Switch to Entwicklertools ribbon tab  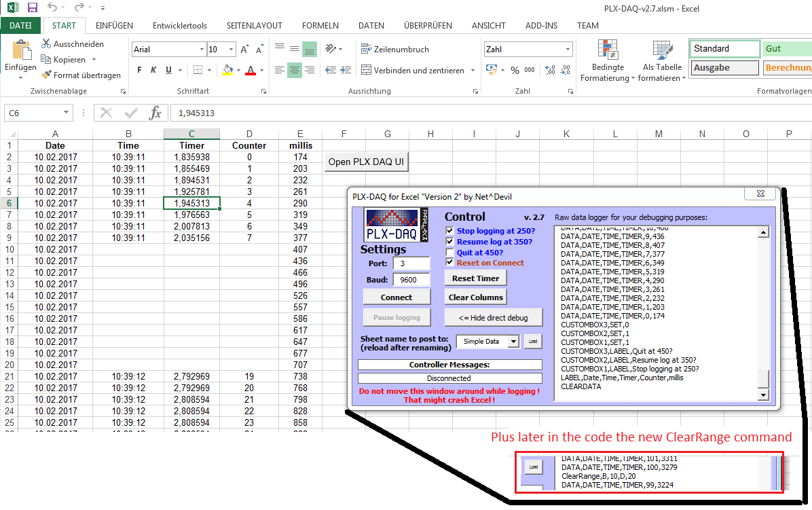coord(180,25)
